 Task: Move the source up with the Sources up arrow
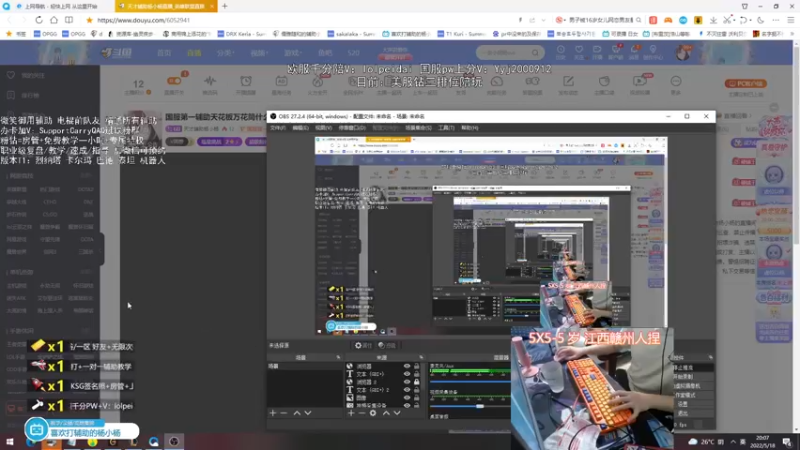[386, 413]
